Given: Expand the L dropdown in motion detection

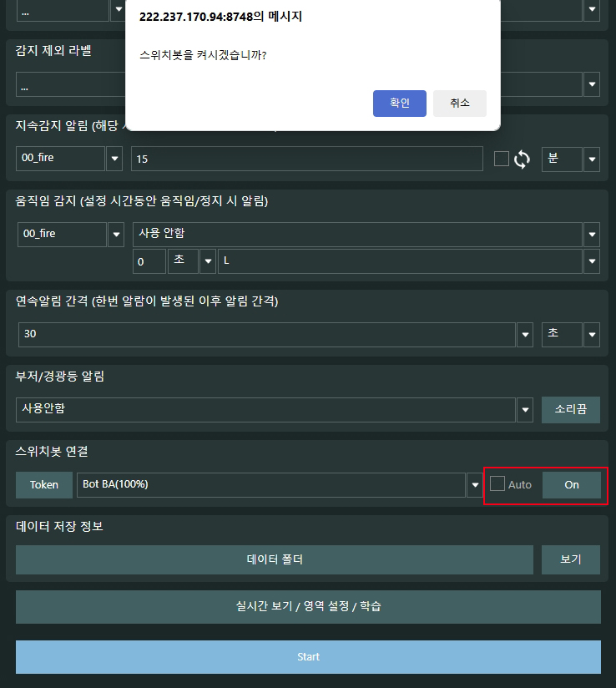Looking at the screenshot, I should 592,261.
